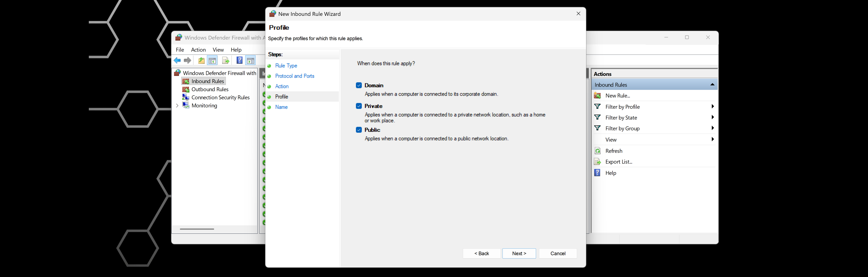Screen dimensions: 868x277
Task: Click 'When does this rule apply?' text
Action: point(386,63)
